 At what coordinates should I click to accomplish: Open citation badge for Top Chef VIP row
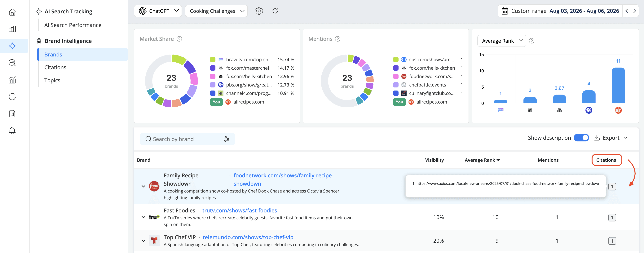(x=612, y=241)
